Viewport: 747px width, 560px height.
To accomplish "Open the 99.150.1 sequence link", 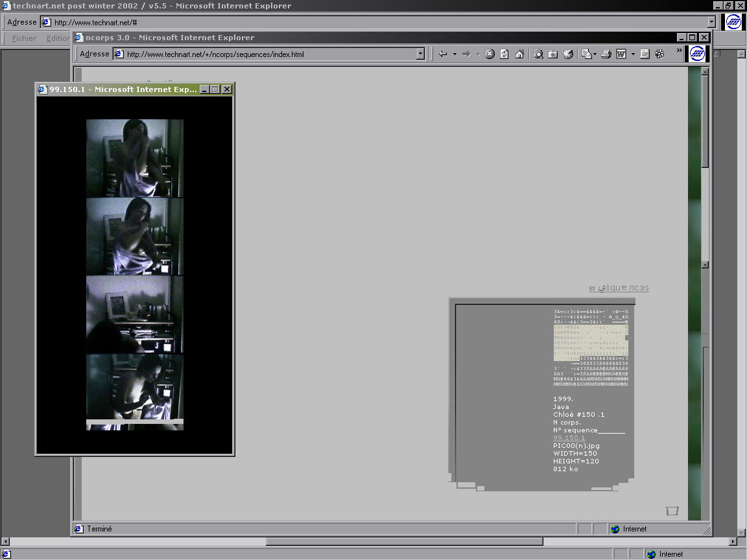I will click(x=569, y=438).
